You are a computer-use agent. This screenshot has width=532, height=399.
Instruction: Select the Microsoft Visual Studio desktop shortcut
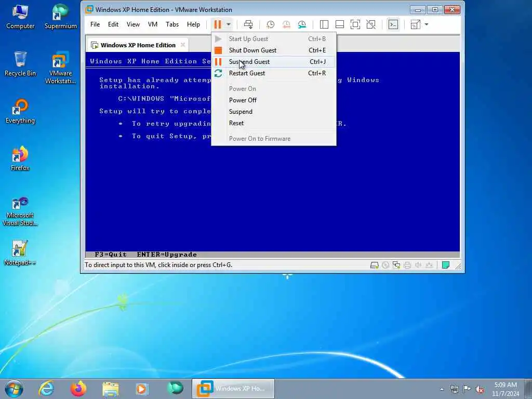tap(20, 211)
